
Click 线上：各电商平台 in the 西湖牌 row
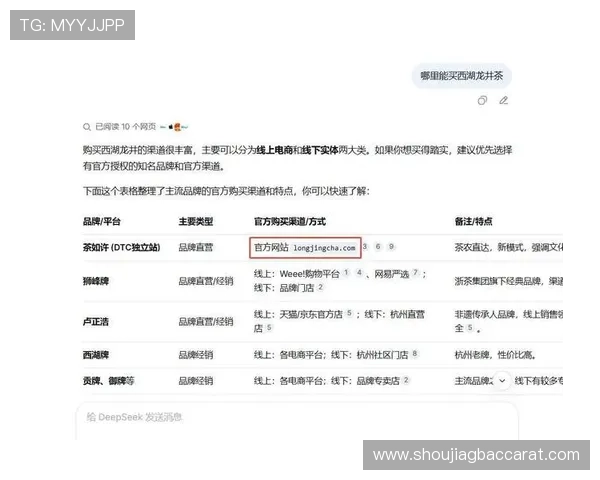tap(289, 355)
